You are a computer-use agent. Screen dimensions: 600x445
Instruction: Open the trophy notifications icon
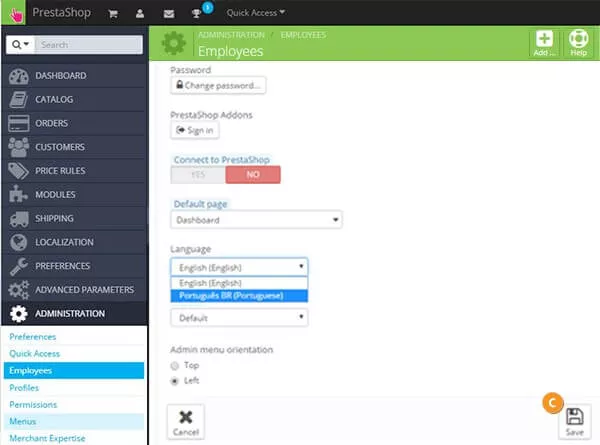pyautogui.click(x=196, y=14)
